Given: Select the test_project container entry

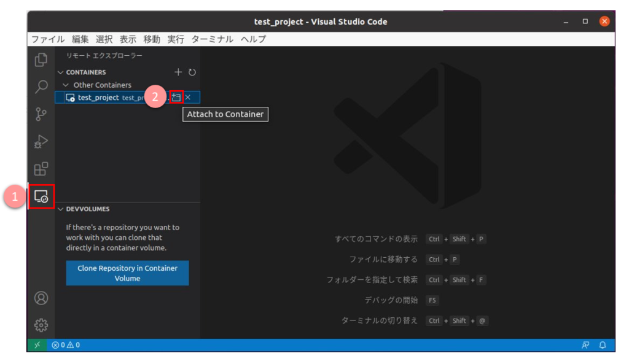Looking at the screenshot, I should 98,97.
